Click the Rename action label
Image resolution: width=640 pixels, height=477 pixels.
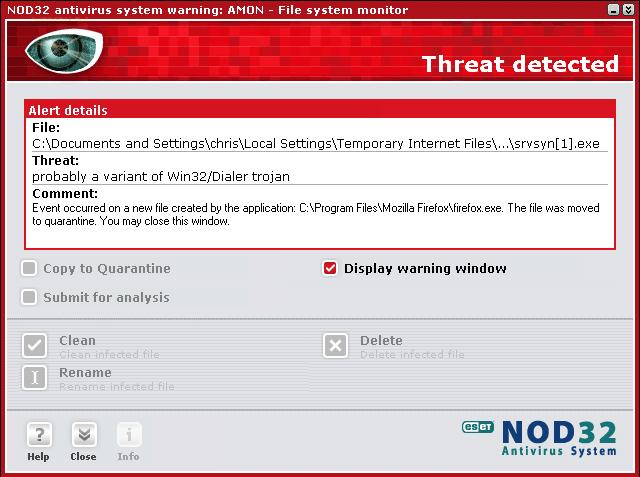pyautogui.click(x=85, y=373)
